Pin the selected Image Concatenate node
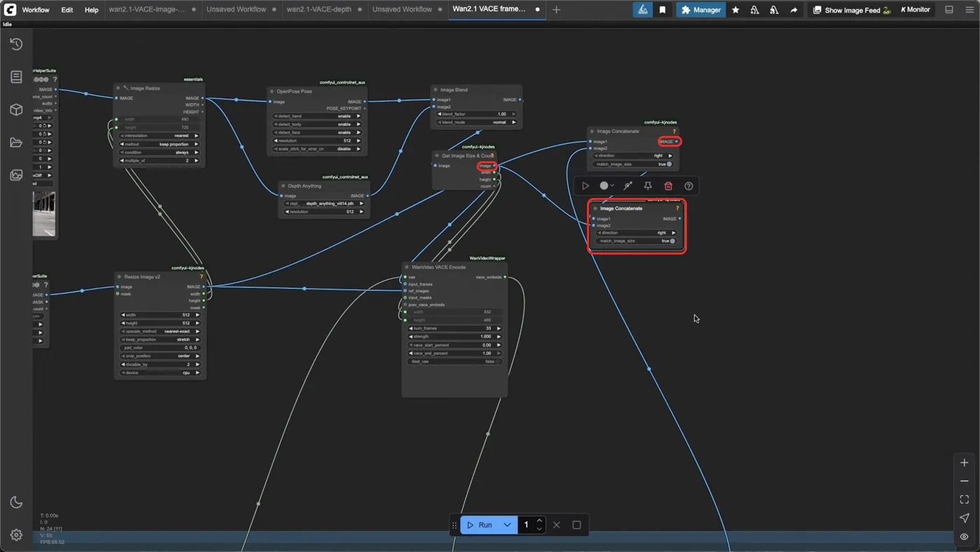 [648, 186]
